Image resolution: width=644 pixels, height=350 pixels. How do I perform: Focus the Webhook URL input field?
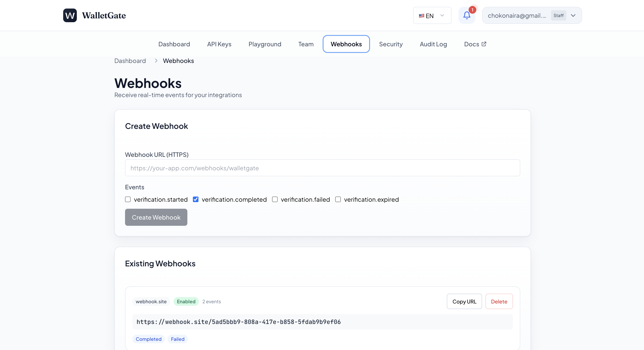point(322,168)
